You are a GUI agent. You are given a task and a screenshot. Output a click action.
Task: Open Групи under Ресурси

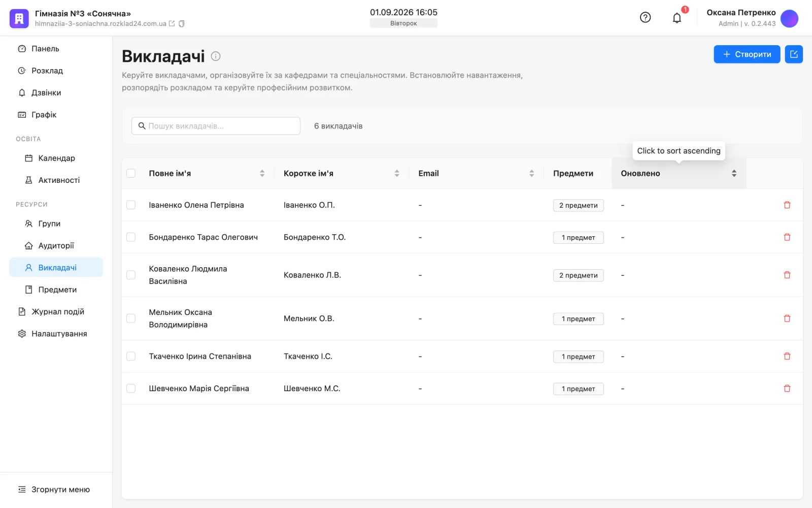(x=56, y=224)
